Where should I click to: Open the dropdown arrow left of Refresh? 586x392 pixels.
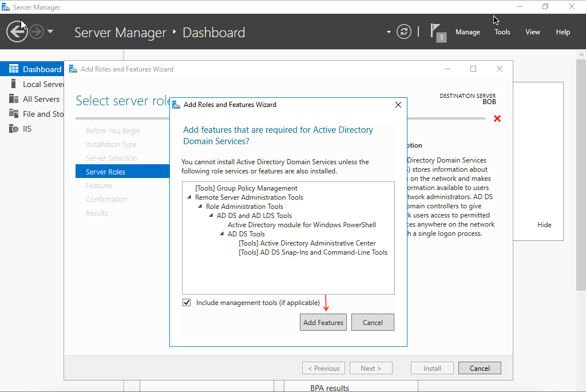click(x=389, y=32)
